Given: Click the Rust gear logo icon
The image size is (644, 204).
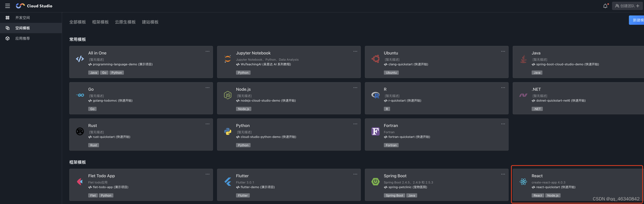Looking at the screenshot, I should (80, 131).
